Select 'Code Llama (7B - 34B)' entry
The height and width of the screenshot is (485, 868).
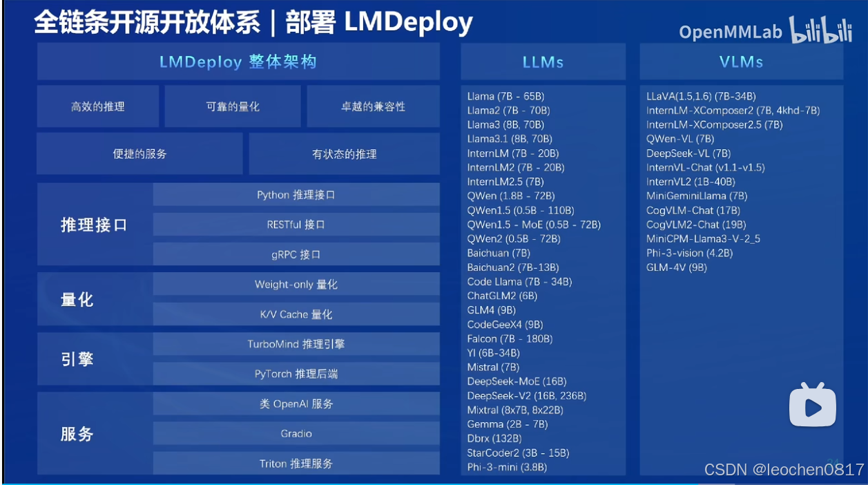click(x=519, y=282)
